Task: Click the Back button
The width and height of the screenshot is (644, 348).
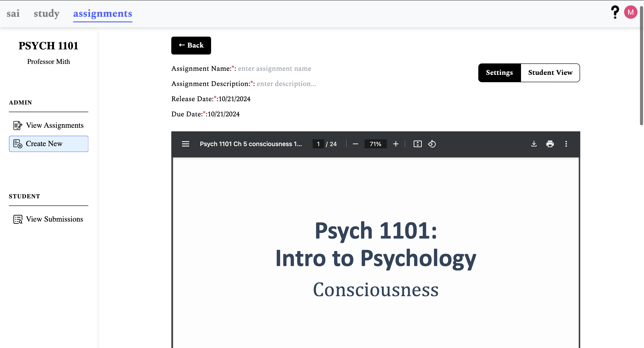Action: [191, 45]
